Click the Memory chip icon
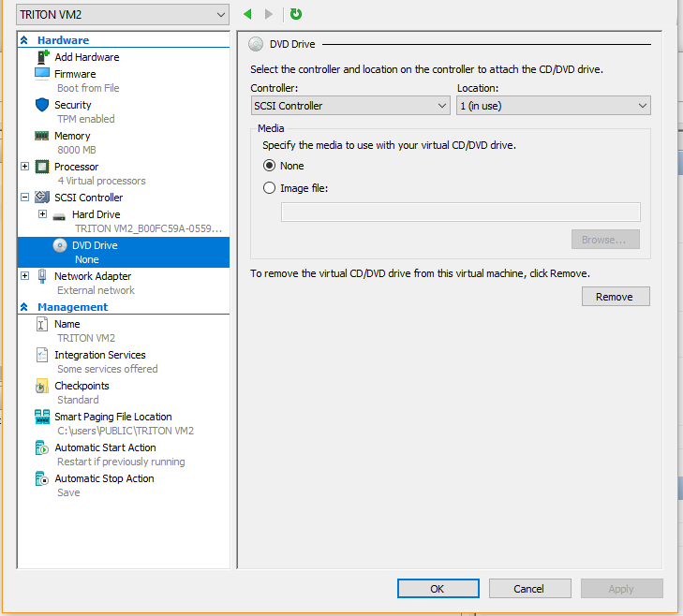Viewport: 683px width, 616px height. coord(41,136)
